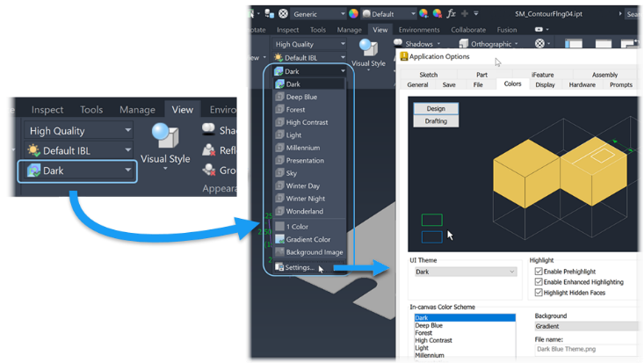Click the Design button in preview
This screenshot has width=644, height=363.
tap(436, 108)
